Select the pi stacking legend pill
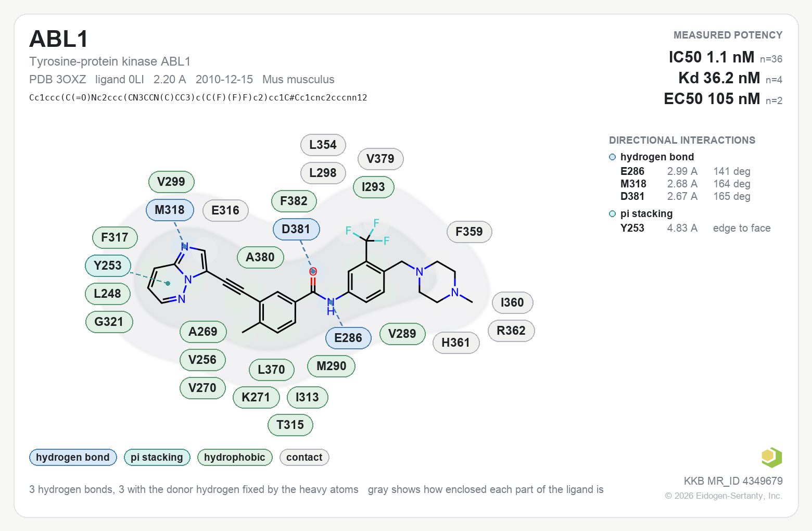812x531 pixels. [x=157, y=457]
